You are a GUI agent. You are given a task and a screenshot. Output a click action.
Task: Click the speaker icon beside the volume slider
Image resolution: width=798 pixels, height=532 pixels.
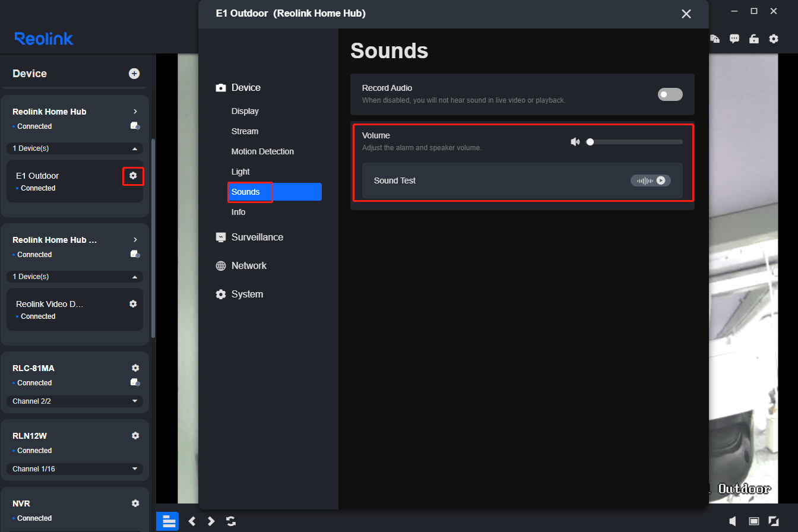pos(575,142)
